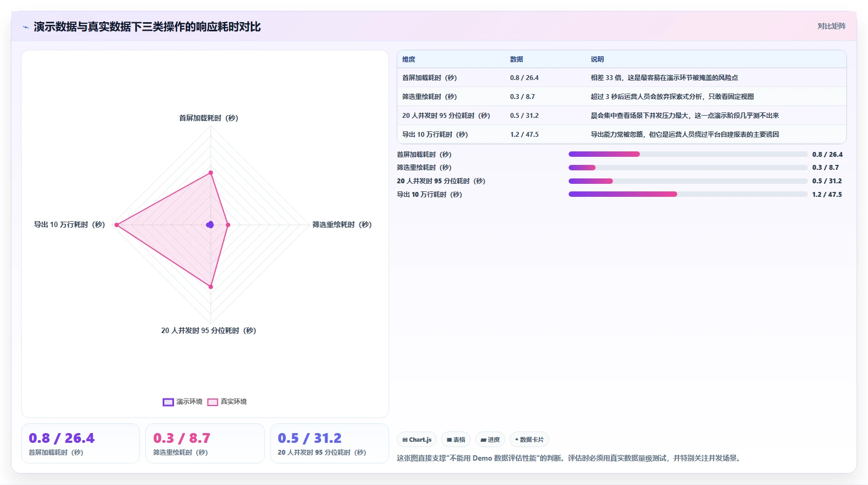Click the 0.8 / 26.4 table value

(524, 78)
